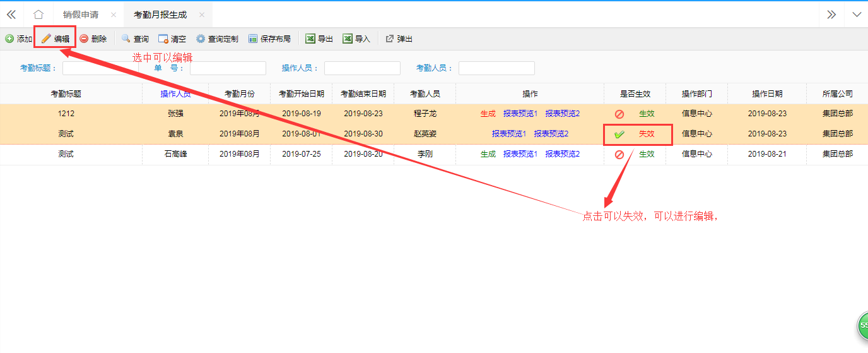Sort by 考勤月份 column header
Image resolution: width=868 pixels, height=353 pixels.
240,93
